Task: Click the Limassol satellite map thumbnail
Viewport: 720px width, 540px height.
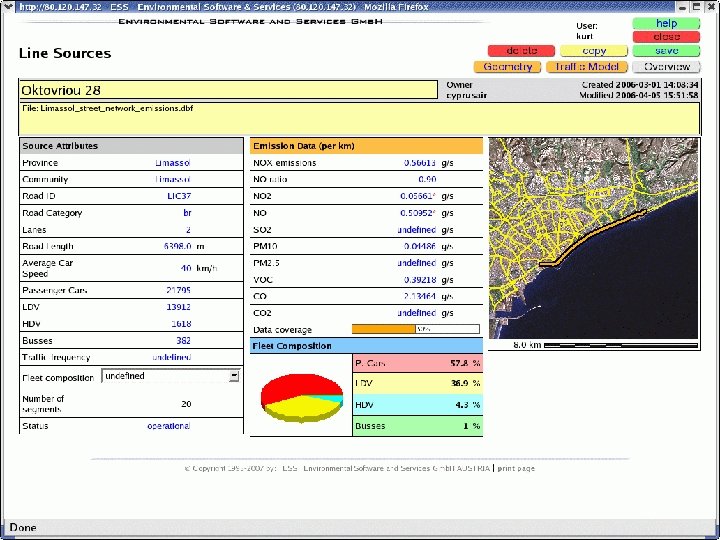Action: [x=593, y=239]
